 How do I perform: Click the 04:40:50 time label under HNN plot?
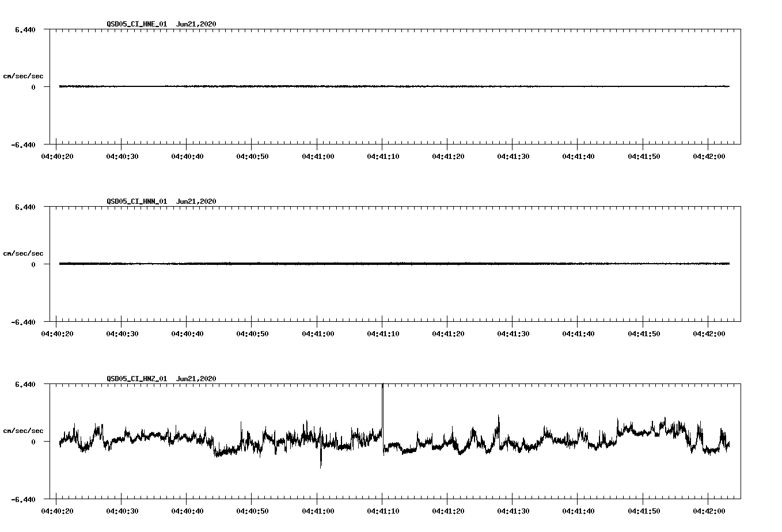[252, 334]
